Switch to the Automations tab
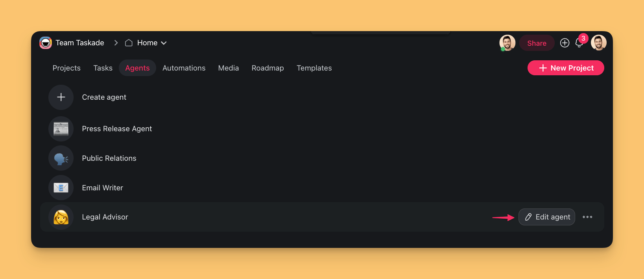This screenshot has width=644, height=279. [184, 68]
